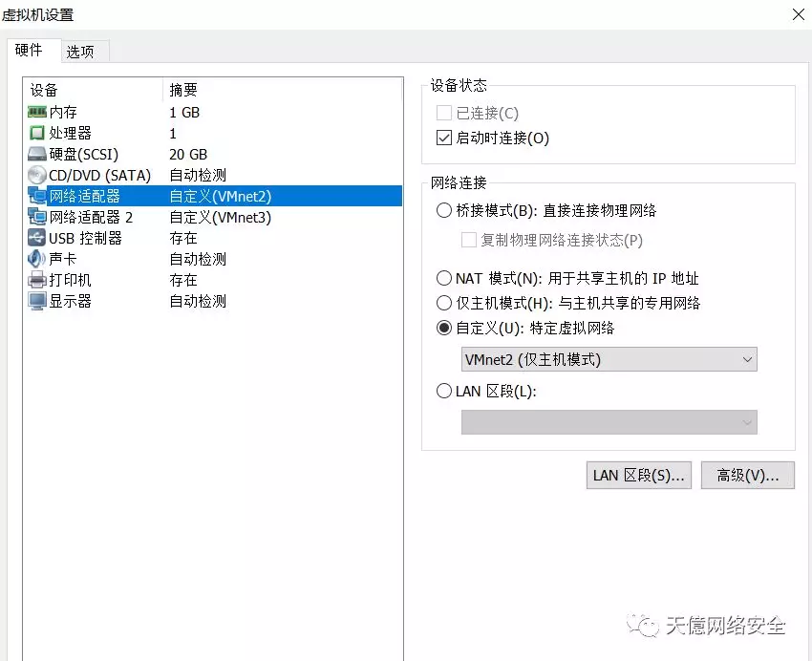Open the LAN 区段 dropdown list
812x661 pixels.
pos(609,422)
